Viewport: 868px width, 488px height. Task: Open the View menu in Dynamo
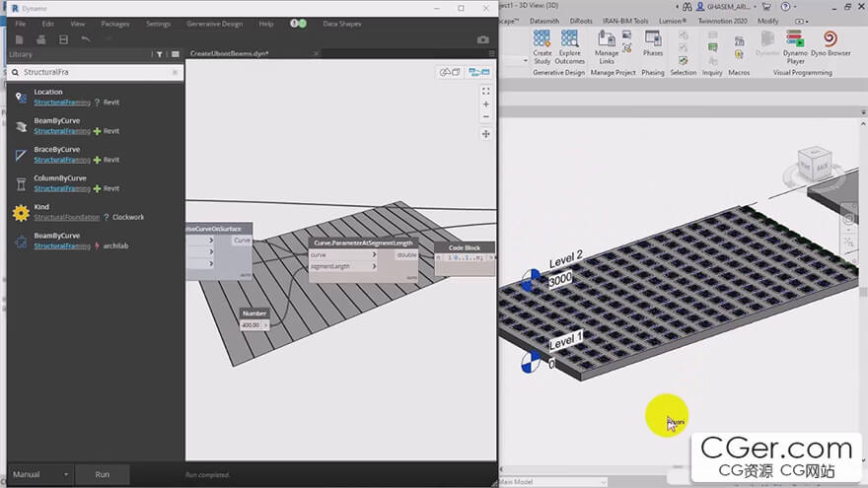click(x=78, y=24)
